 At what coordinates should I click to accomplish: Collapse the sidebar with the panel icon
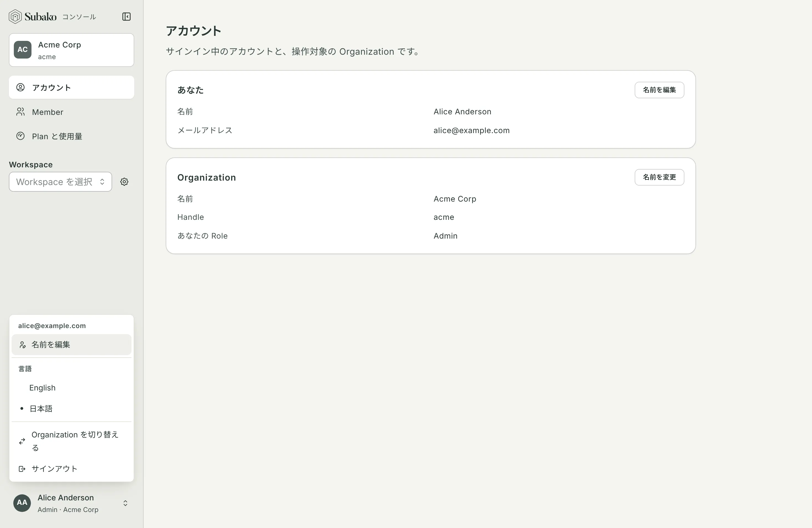tap(126, 17)
